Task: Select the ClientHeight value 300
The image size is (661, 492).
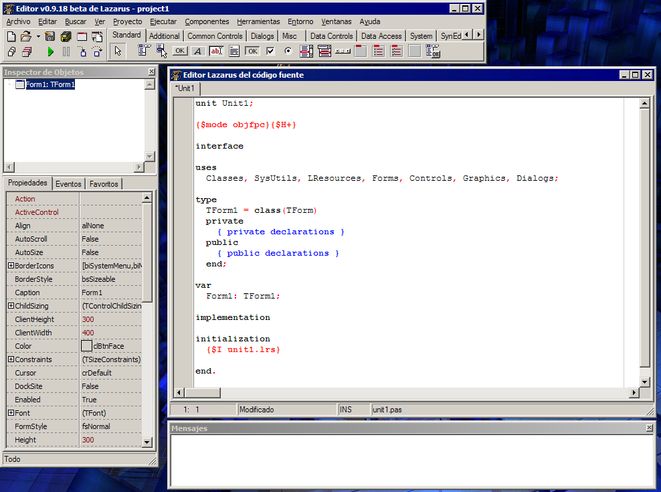Action: (x=111, y=319)
